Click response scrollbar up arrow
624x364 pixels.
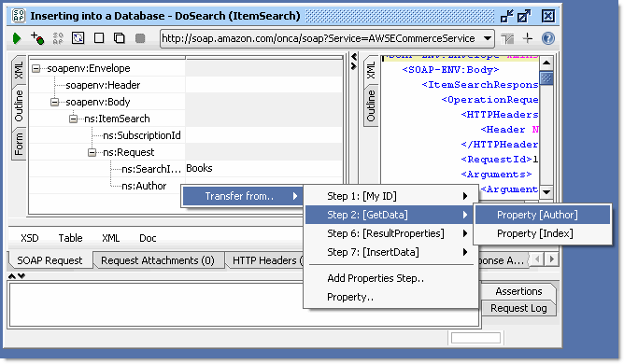546,63
